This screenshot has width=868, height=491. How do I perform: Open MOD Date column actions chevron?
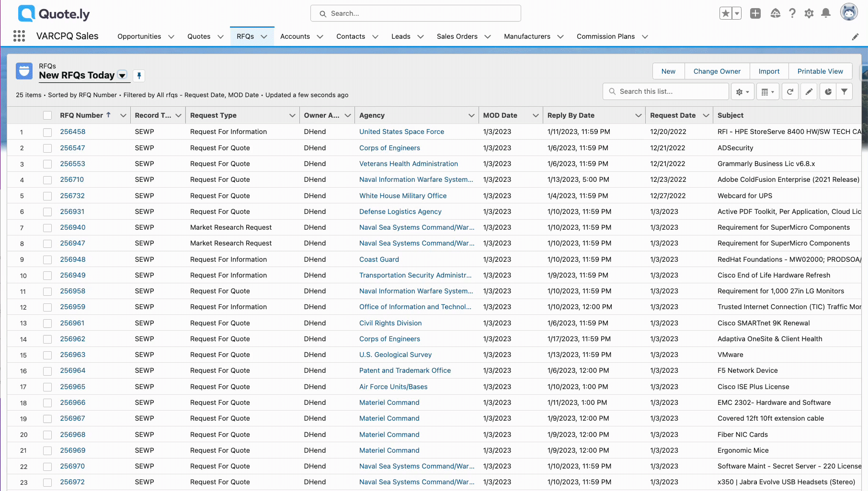coord(536,115)
